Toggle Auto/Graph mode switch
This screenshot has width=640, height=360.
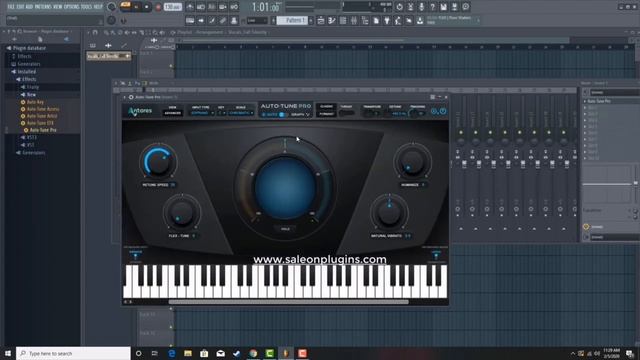tap(281, 115)
